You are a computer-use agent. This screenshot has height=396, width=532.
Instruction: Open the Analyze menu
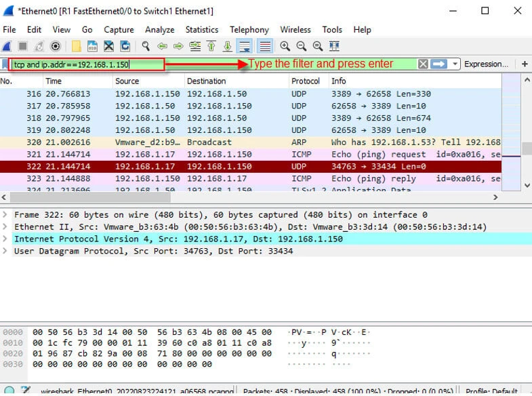tap(159, 30)
